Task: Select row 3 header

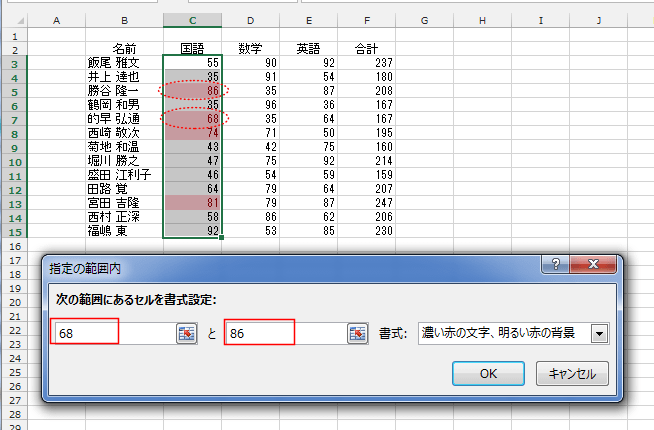Action: (x=15, y=64)
